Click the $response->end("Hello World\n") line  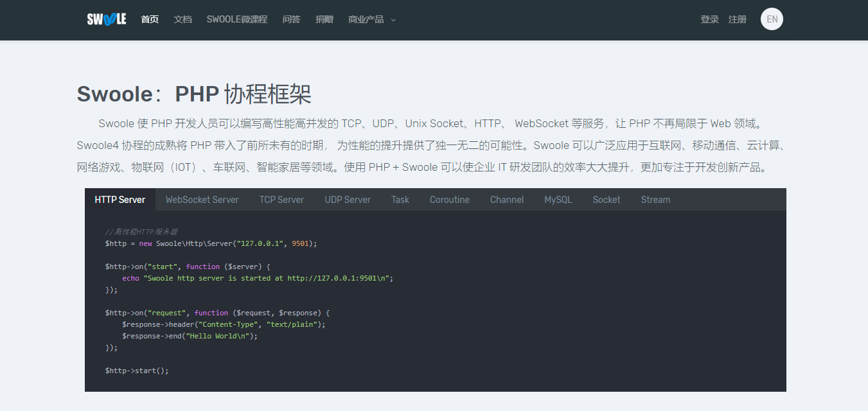[x=190, y=336]
